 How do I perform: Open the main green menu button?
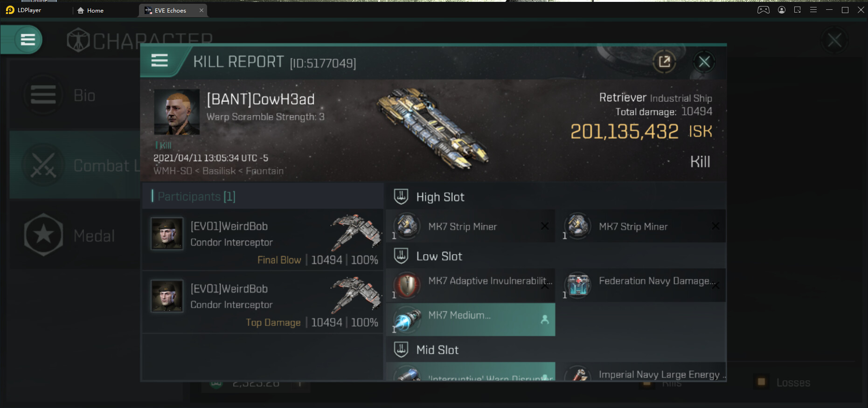click(x=28, y=40)
